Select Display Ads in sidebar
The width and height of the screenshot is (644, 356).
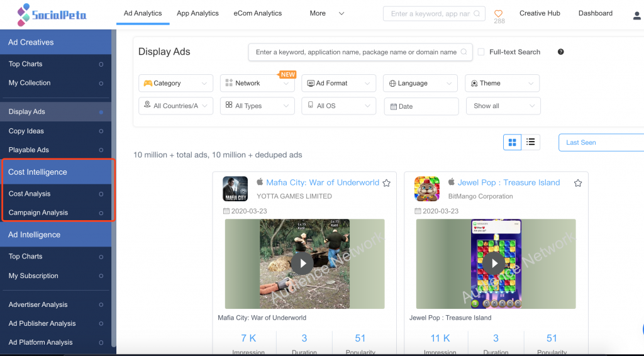coord(55,112)
